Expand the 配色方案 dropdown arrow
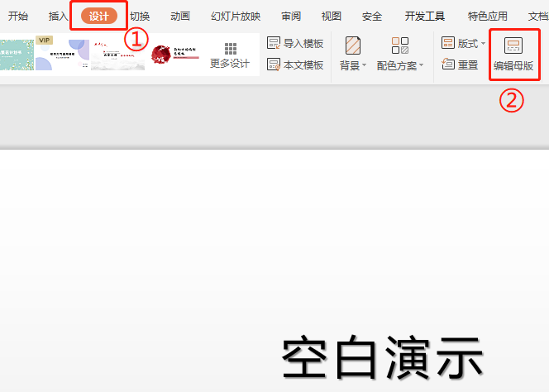This screenshot has height=392, width=549. 421,65
